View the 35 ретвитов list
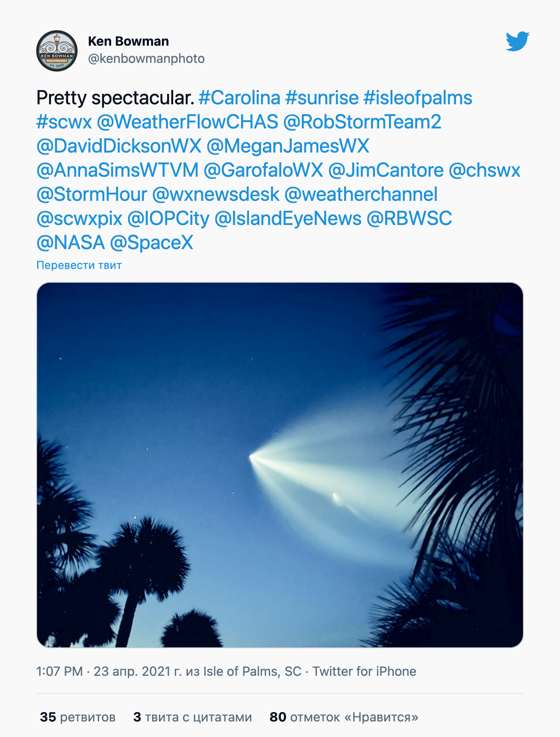560x737 pixels. pos(78,717)
